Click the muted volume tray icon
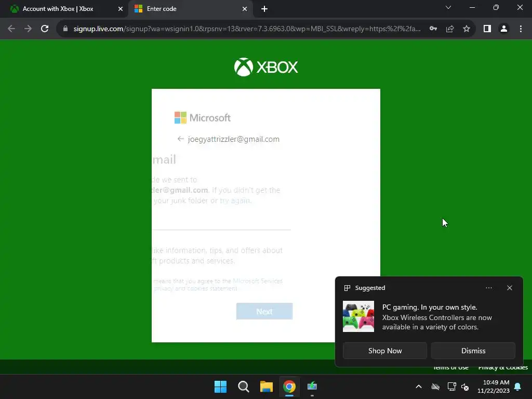This screenshot has height=399, width=532. (465, 387)
